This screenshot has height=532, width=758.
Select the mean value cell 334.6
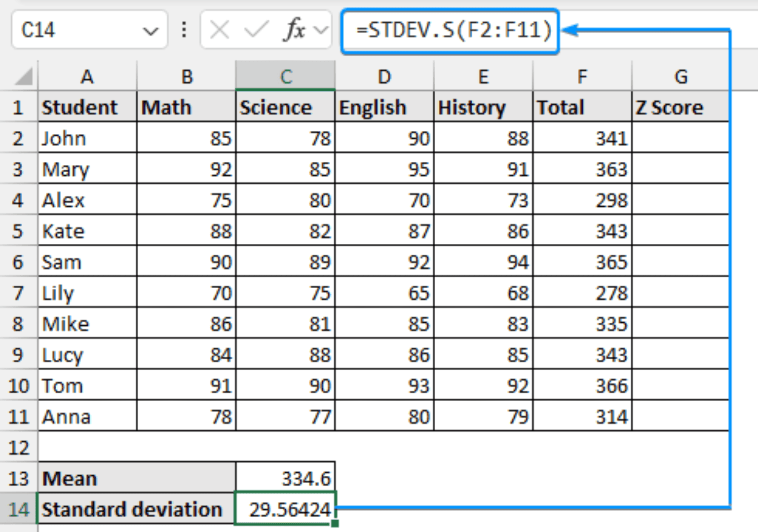coord(285,478)
